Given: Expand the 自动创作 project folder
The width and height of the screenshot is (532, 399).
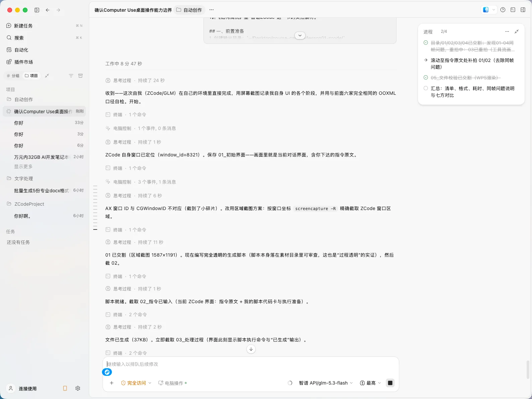Looking at the screenshot, I should (44, 99).
